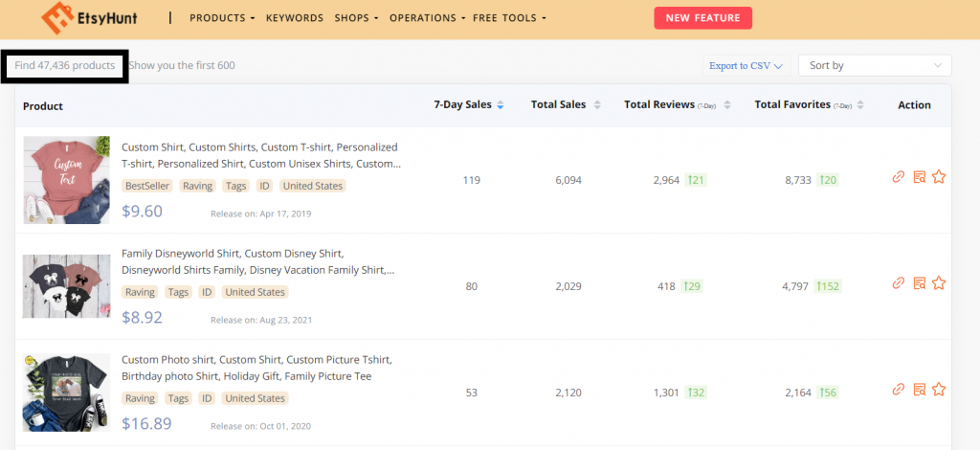
Task: Open link icon for Custom Shirt product
Action: click(x=898, y=177)
